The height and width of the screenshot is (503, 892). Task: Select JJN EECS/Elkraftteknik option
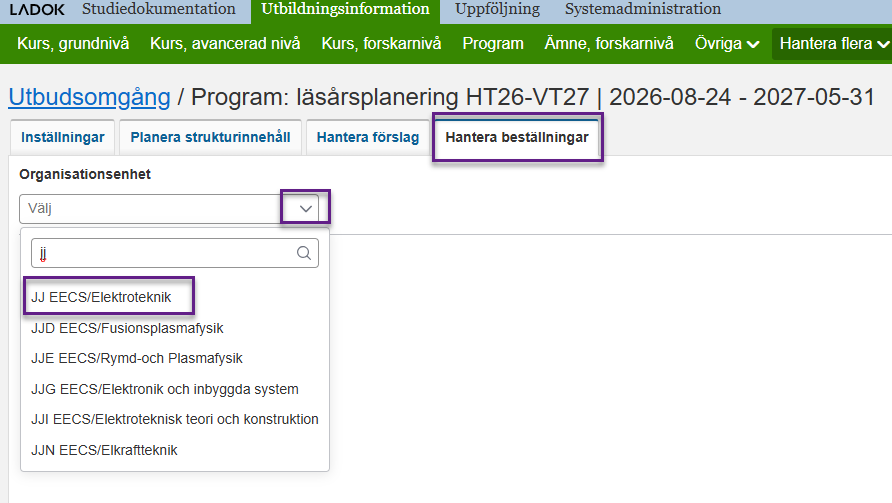104,450
